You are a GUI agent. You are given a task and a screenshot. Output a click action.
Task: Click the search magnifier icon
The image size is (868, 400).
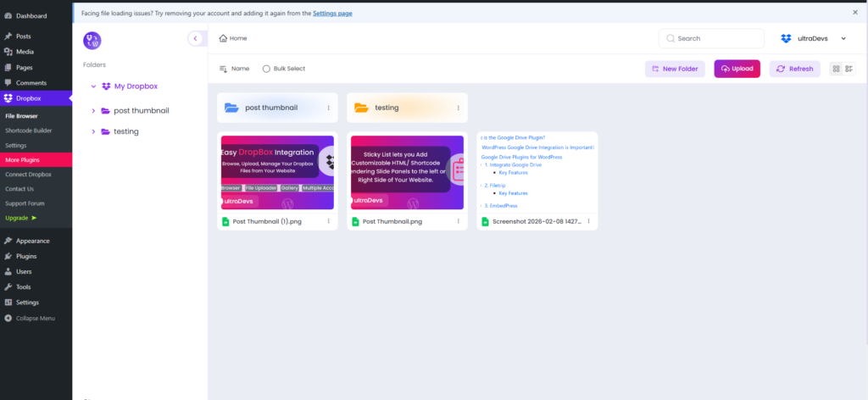click(670, 39)
